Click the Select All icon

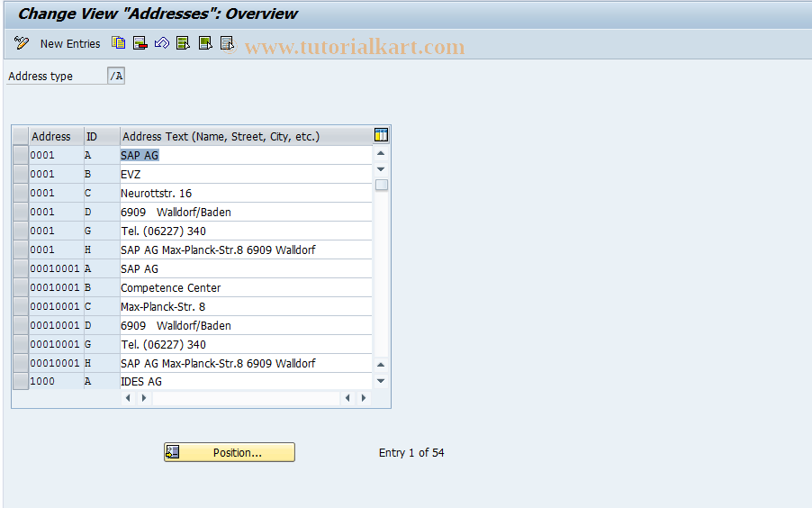tap(184, 43)
